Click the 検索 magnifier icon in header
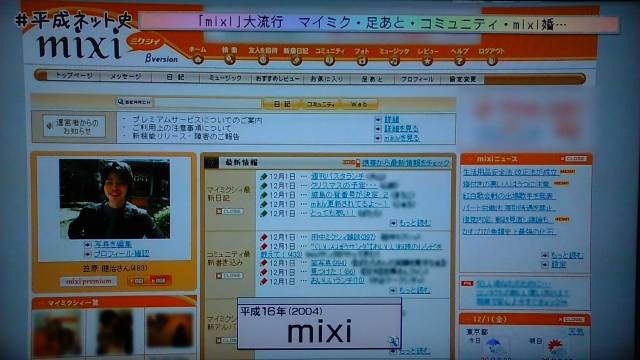The width and height of the screenshot is (640, 360). (x=230, y=60)
